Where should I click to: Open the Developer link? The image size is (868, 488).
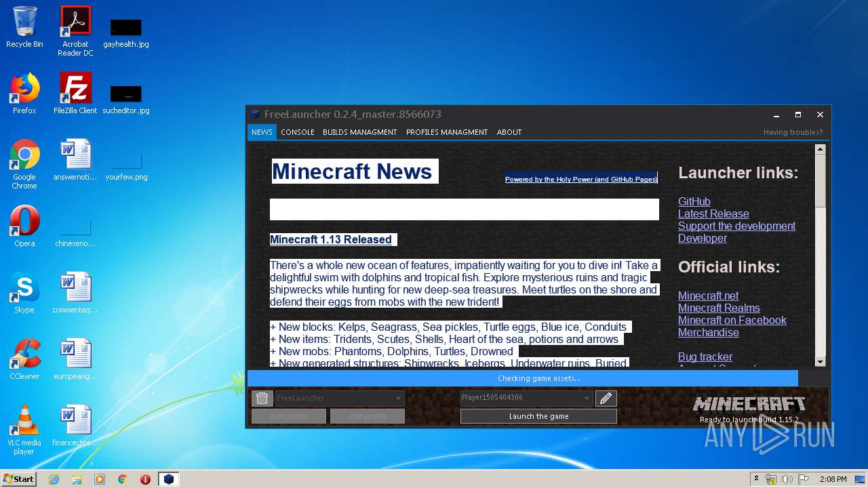click(x=703, y=238)
